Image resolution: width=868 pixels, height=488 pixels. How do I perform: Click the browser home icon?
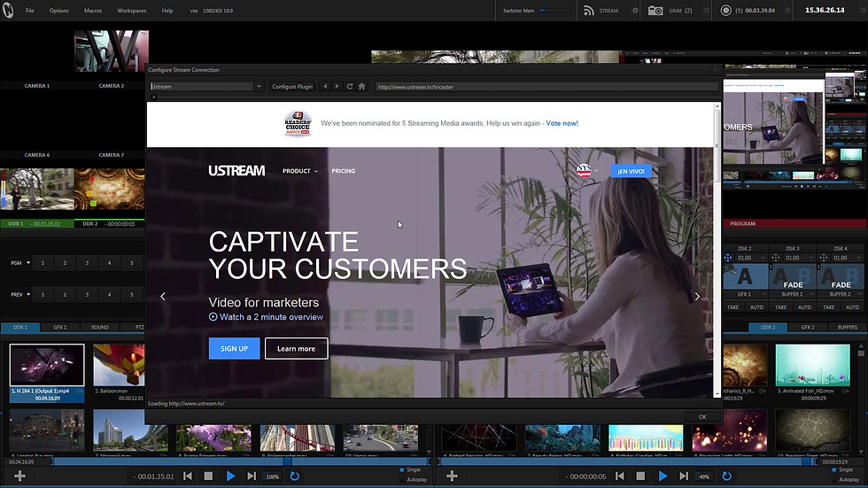(361, 86)
